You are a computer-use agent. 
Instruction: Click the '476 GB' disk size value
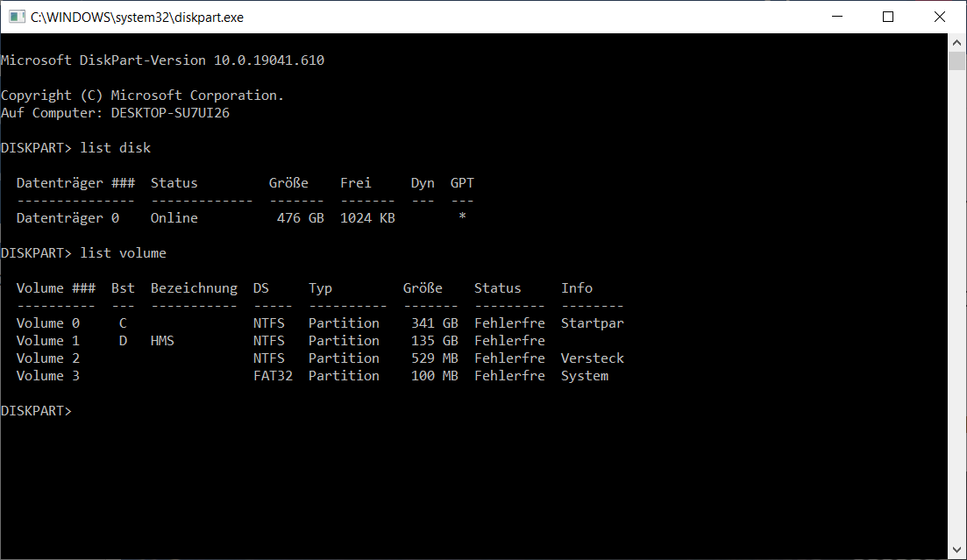(301, 218)
